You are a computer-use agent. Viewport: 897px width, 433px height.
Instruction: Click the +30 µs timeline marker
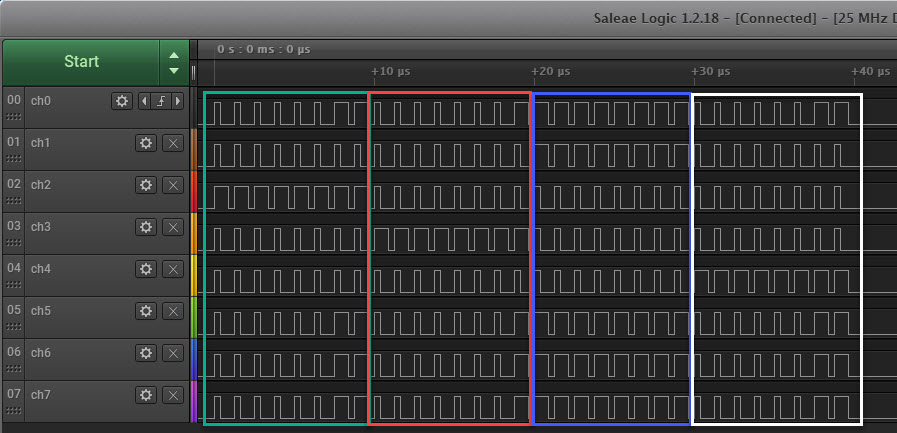pyautogui.click(x=711, y=72)
